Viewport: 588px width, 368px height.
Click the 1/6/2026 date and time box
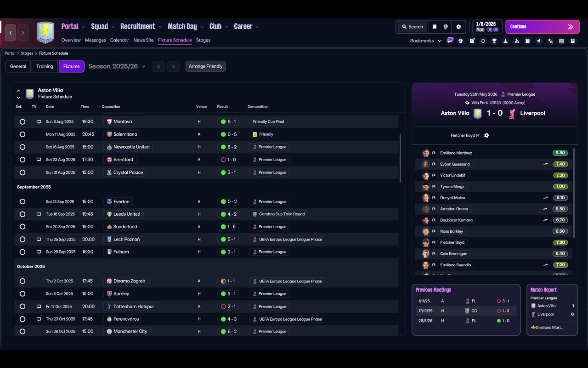(487, 27)
